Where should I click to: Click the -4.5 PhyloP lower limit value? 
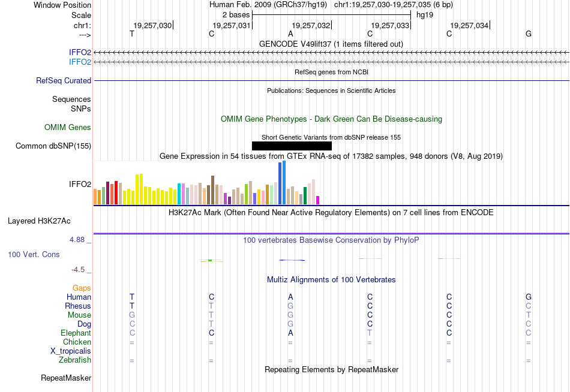tap(78, 270)
